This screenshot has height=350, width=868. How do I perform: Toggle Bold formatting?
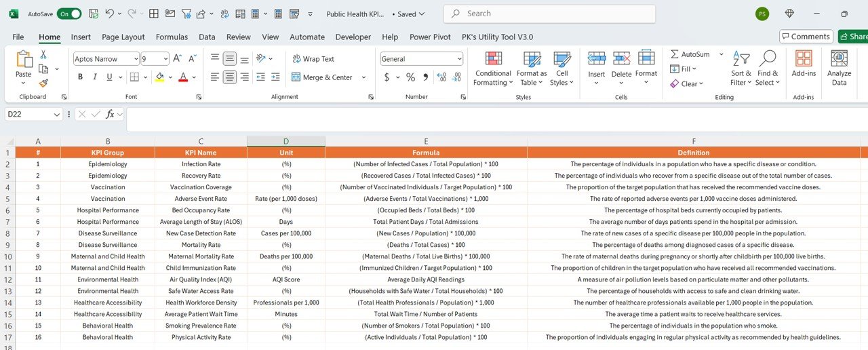pos(80,77)
